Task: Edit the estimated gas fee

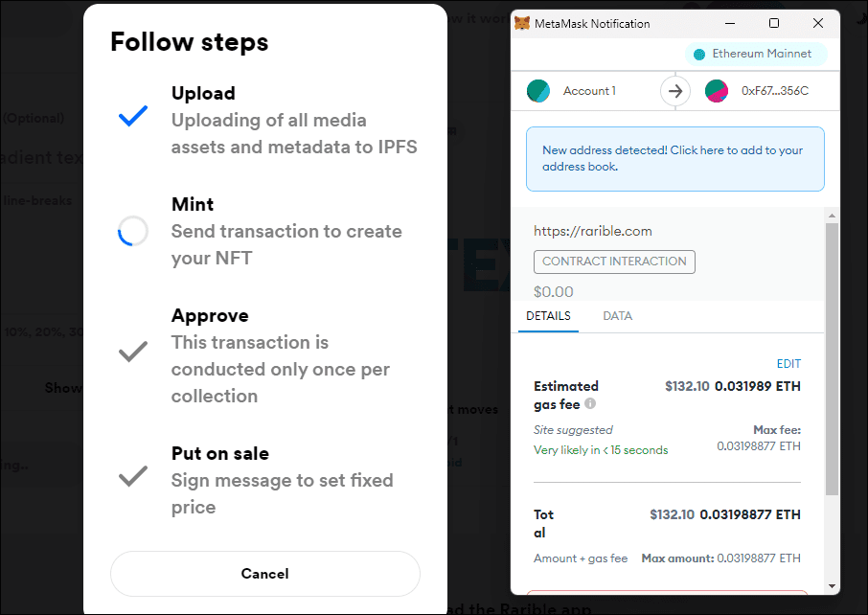Action: coord(788,364)
